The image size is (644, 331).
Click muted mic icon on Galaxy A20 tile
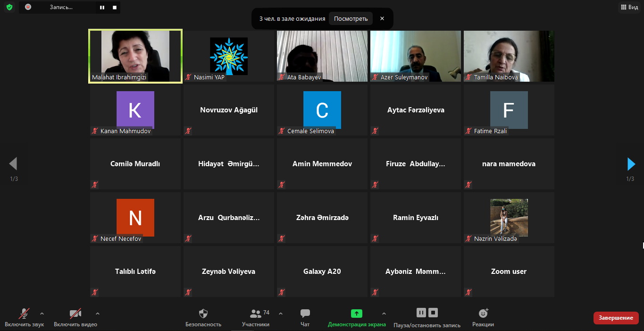click(x=282, y=292)
